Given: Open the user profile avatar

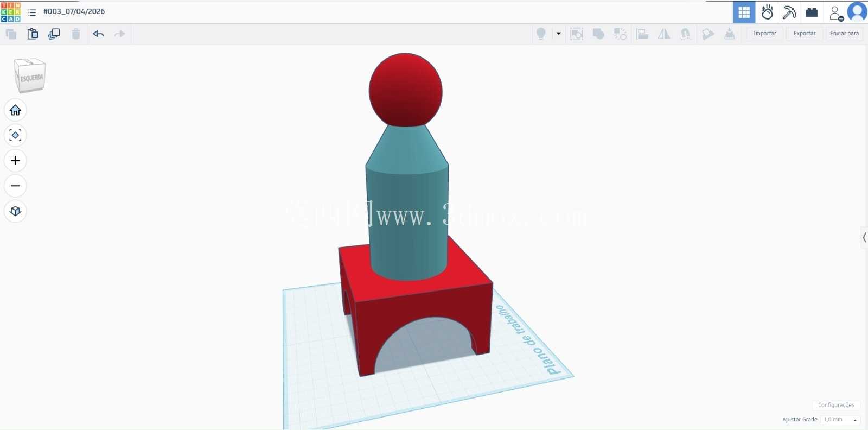Looking at the screenshot, I should 857,12.
